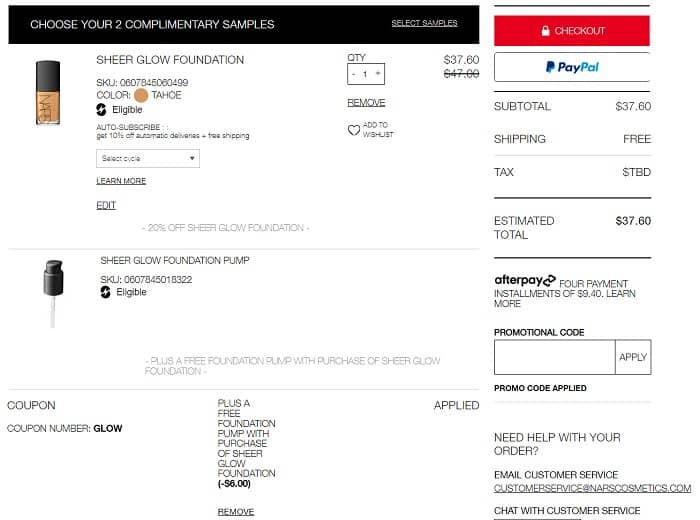Email customer service at narscosmetics.com

point(592,488)
